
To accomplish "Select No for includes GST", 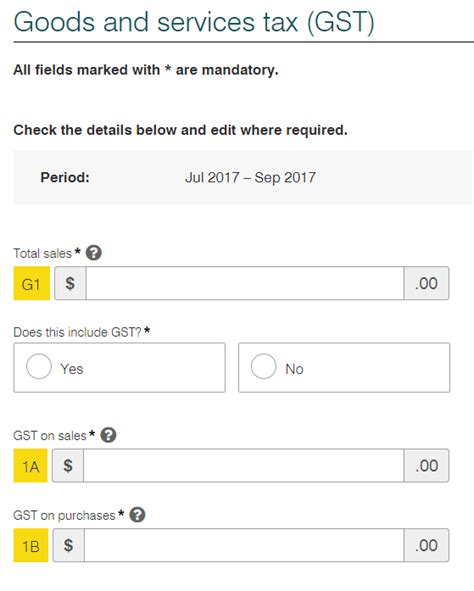I will pyautogui.click(x=344, y=367).
